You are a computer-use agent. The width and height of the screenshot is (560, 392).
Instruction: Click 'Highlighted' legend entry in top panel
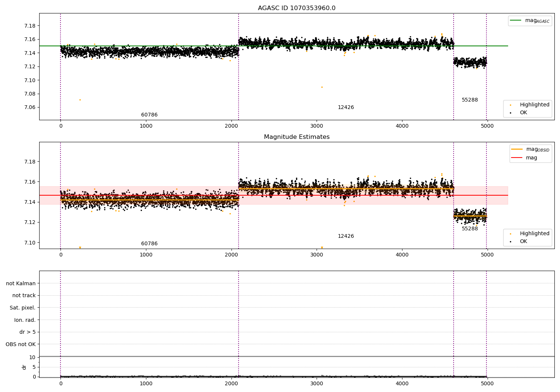[x=530, y=105]
